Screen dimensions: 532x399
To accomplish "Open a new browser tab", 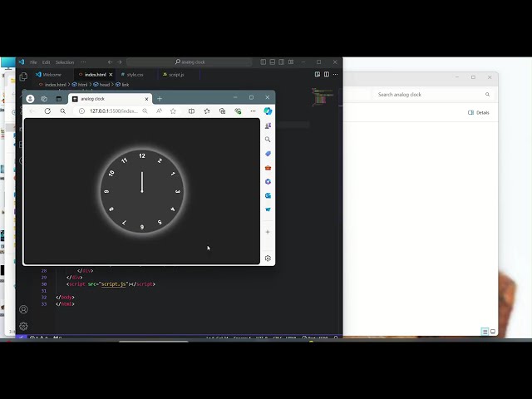I will click(160, 99).
